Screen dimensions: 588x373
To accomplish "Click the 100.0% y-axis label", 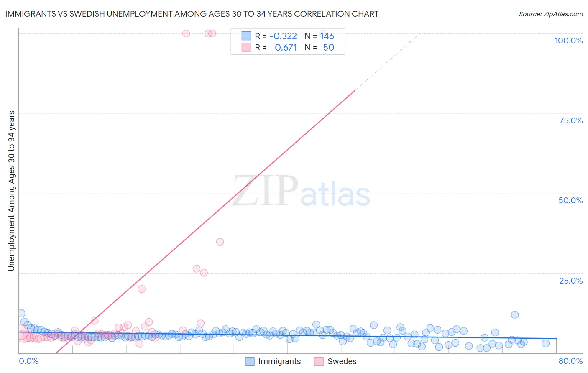I will coord(569,41).
